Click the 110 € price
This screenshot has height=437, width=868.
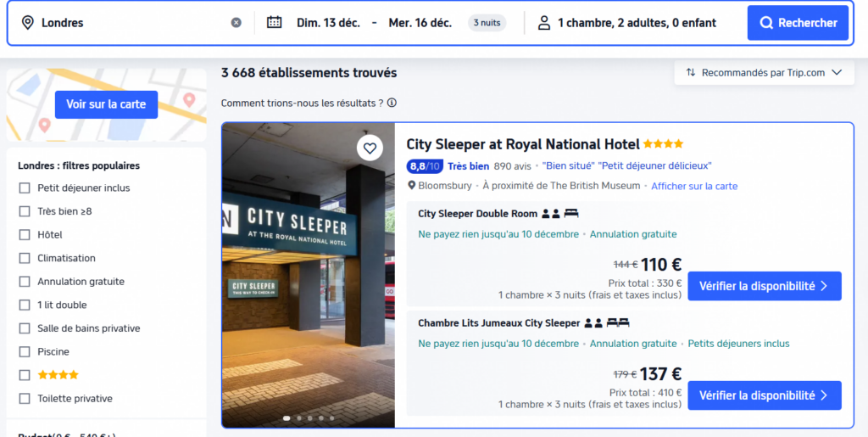click(661, 265)
